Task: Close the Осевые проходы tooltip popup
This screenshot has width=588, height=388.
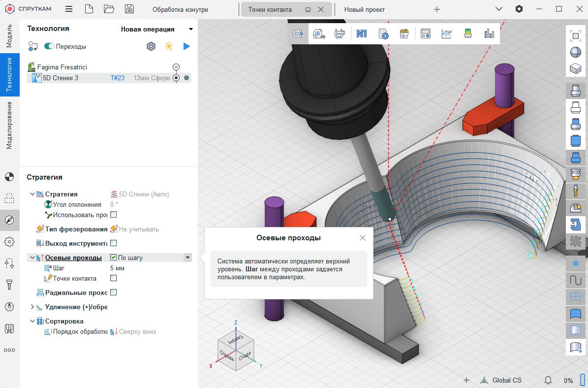Action: pyautogui.click(x=363, y=238)
